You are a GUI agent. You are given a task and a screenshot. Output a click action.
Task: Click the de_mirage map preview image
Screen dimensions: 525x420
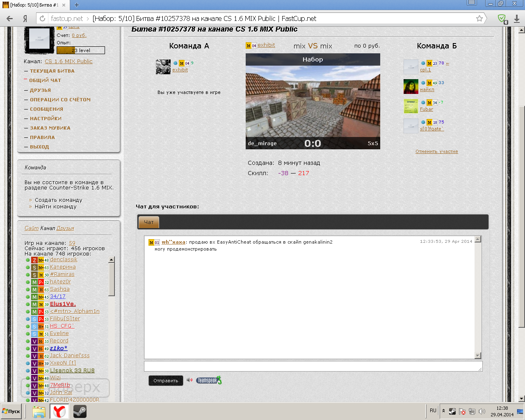pos(313,101)
